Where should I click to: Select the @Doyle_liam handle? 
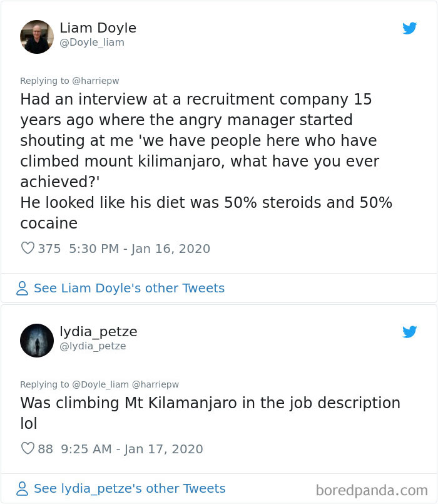[93, 43]
